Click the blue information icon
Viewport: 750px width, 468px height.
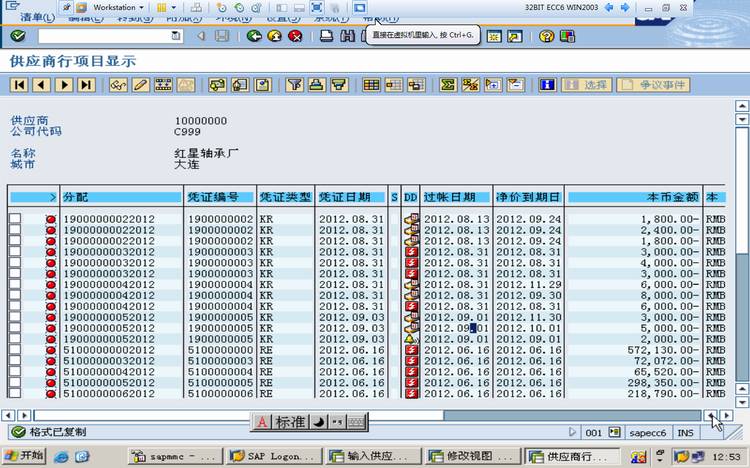pos(547,85)
